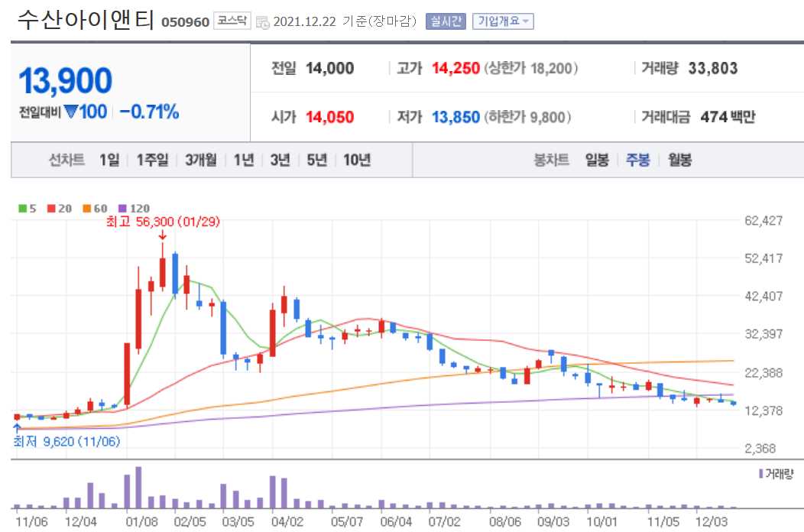Click the 저가 value 13,850
This screenshot has height=532, width=804.
coord(455,117)
